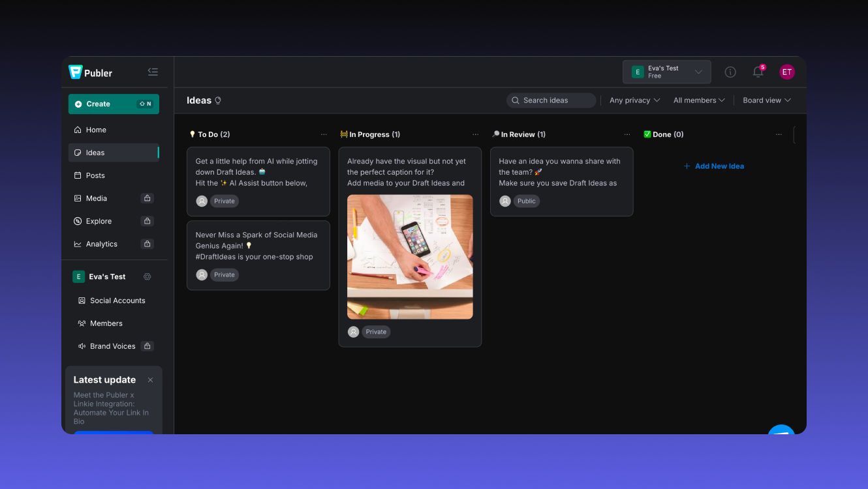
Task: Click the Create button
Action: click(x=114, y=104)
